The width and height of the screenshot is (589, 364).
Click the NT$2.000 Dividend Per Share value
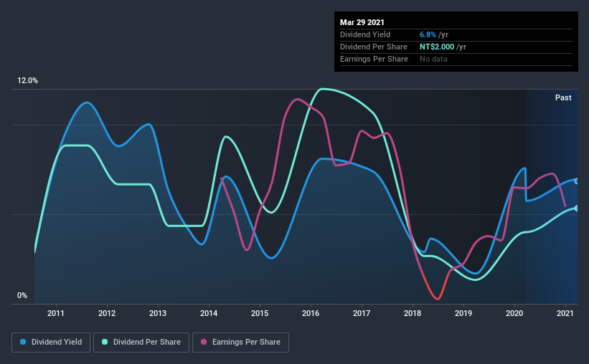click(x=437, y=47)
